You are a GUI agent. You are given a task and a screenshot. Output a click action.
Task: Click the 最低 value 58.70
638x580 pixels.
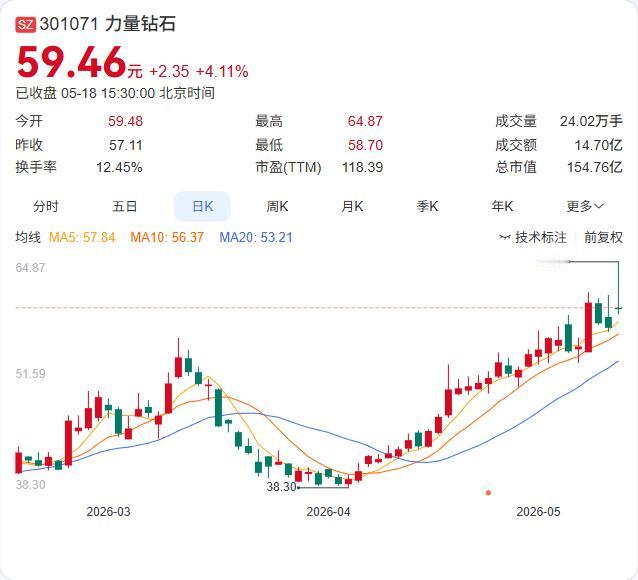pos(365,144)
